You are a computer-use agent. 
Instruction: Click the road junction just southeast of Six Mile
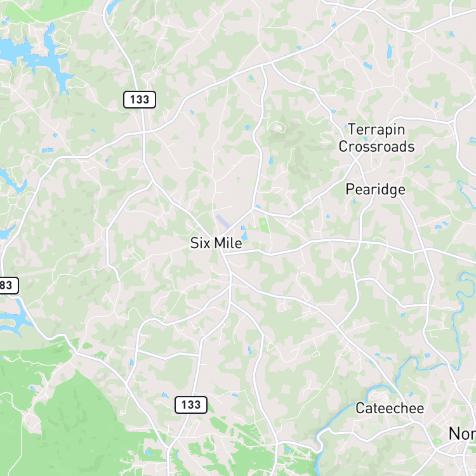click(x=231, y=274)
